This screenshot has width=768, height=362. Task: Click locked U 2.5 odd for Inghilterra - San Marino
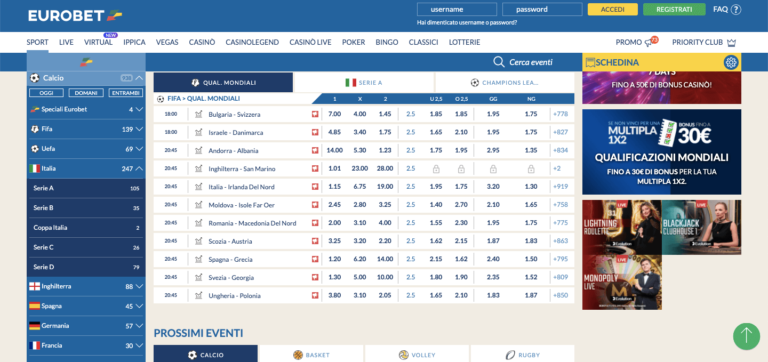coord(435,169)
